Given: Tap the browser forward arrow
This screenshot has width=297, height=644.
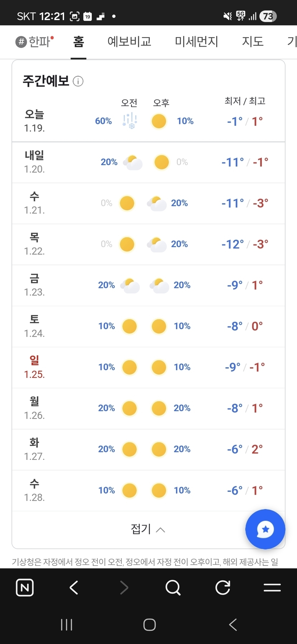Looking at the screenshot, I should (x=124, y=587).
